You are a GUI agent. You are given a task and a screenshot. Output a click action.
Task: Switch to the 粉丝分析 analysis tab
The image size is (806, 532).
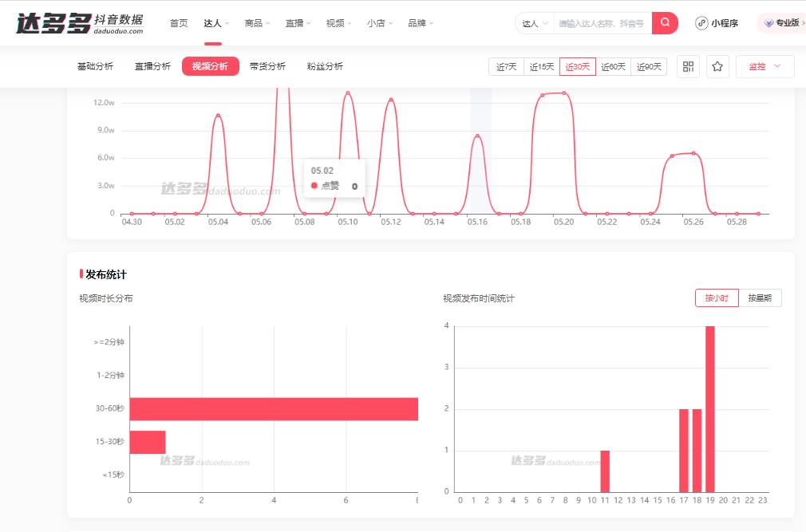(324, 67)
